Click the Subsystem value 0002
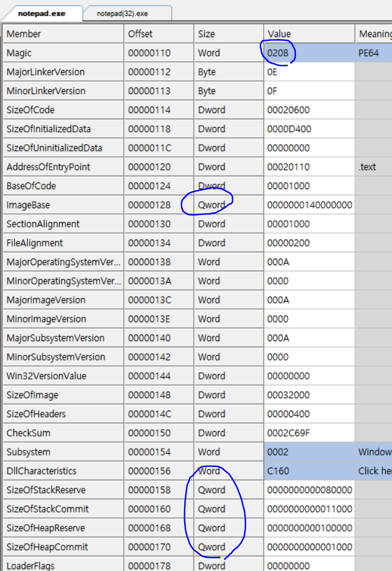This screenshot has width=392, height=571. tap(309, 452)
